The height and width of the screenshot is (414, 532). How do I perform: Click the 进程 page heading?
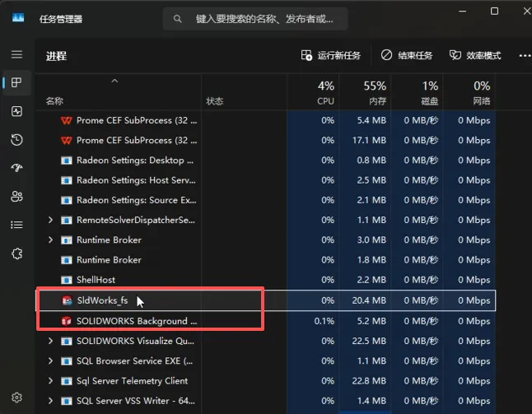click(x=56, y=56)
